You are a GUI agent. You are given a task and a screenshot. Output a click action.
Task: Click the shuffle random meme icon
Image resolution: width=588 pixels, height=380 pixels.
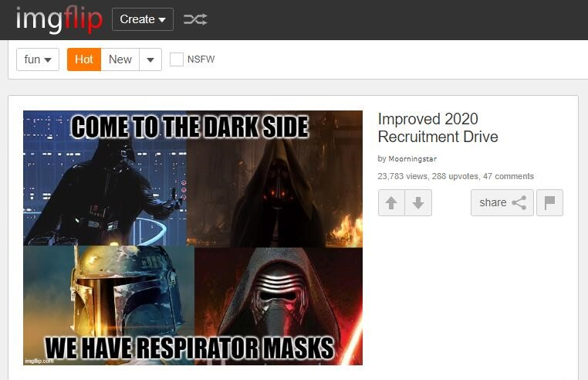point(195,19)
